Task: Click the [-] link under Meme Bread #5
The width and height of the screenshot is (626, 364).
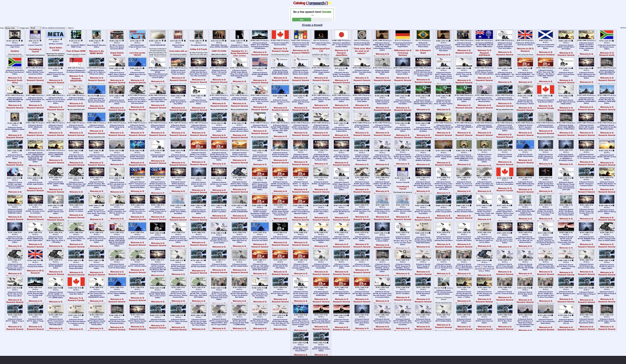Action: click(x=99, y=43)
